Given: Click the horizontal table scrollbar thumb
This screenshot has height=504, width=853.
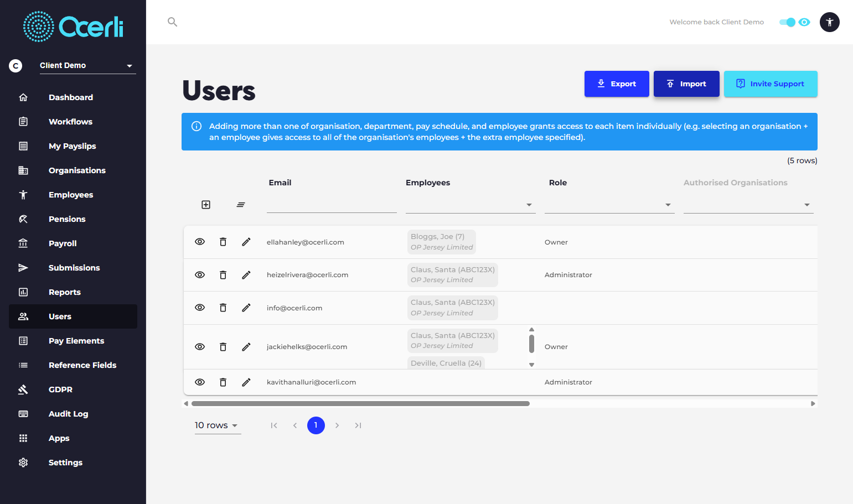Looking at the screenshot, I should point(360,404).
